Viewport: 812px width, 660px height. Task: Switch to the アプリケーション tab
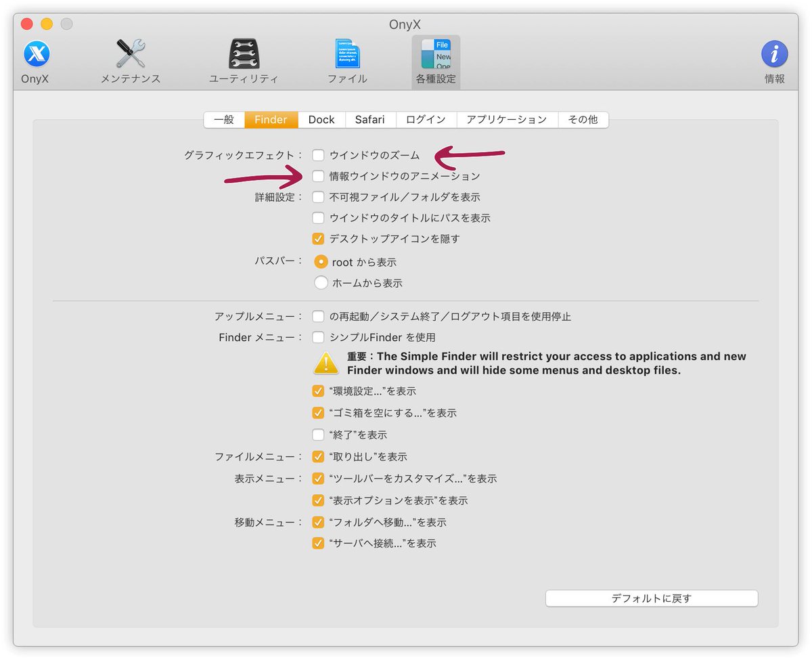click(x=507, y=120)
